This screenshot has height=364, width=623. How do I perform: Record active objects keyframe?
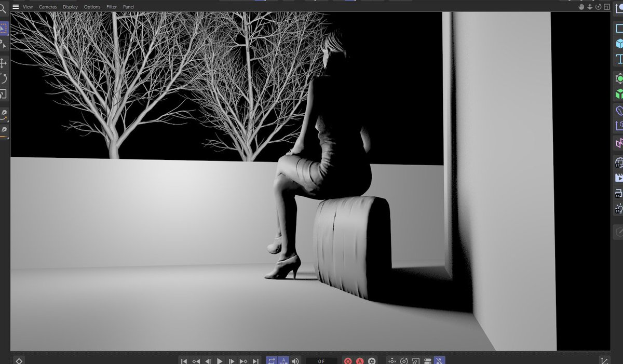point(348,361)
